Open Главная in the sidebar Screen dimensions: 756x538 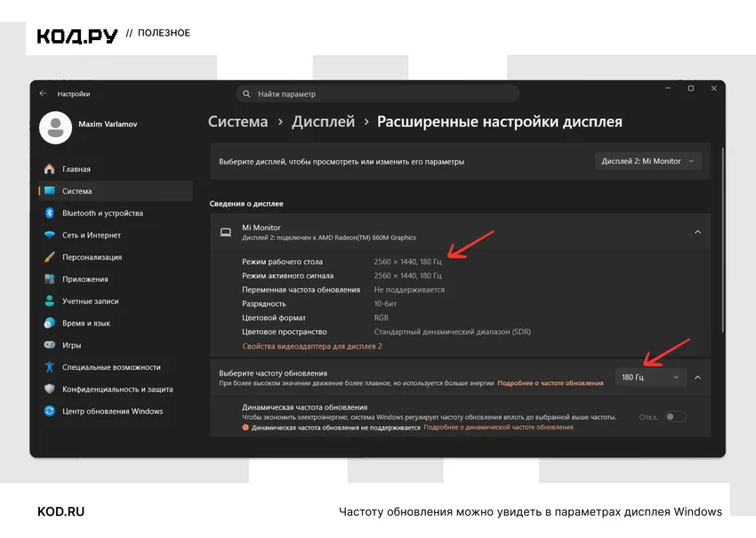116,169
